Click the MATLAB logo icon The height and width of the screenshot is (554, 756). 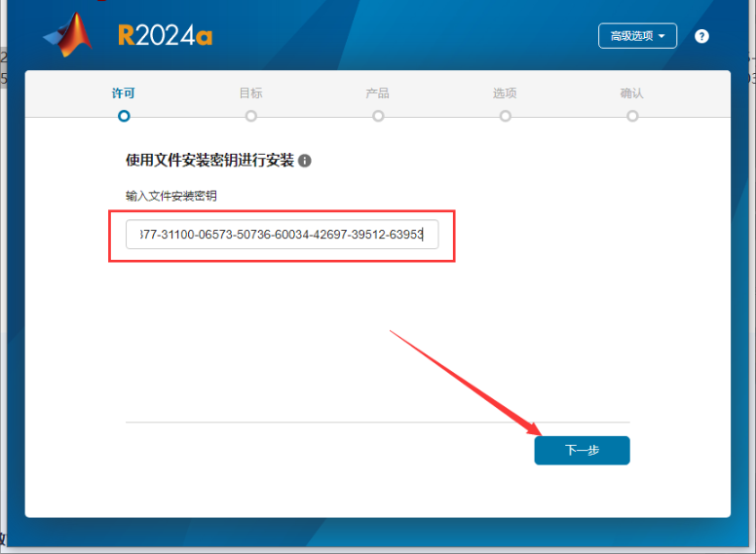click(x=68, y=35)
